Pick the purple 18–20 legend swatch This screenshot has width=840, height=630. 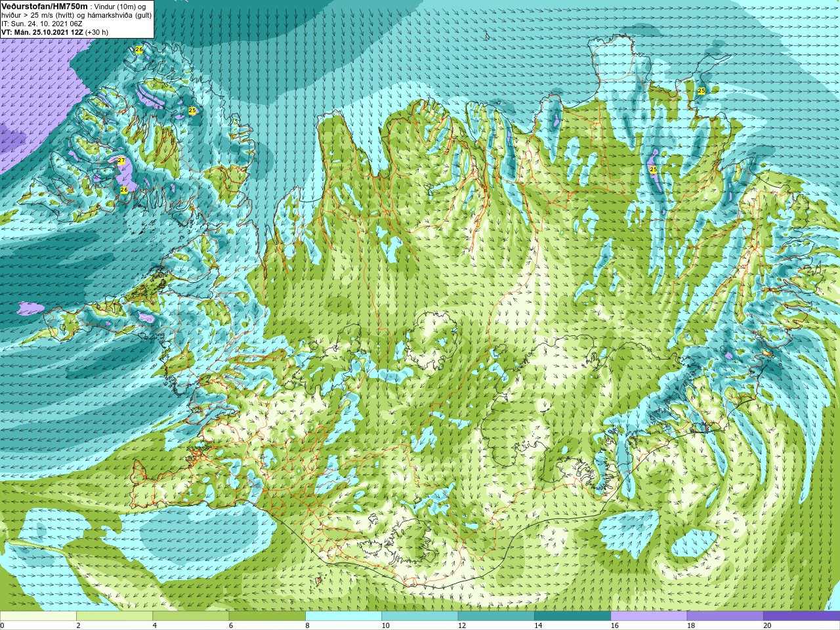pos(725,616)
